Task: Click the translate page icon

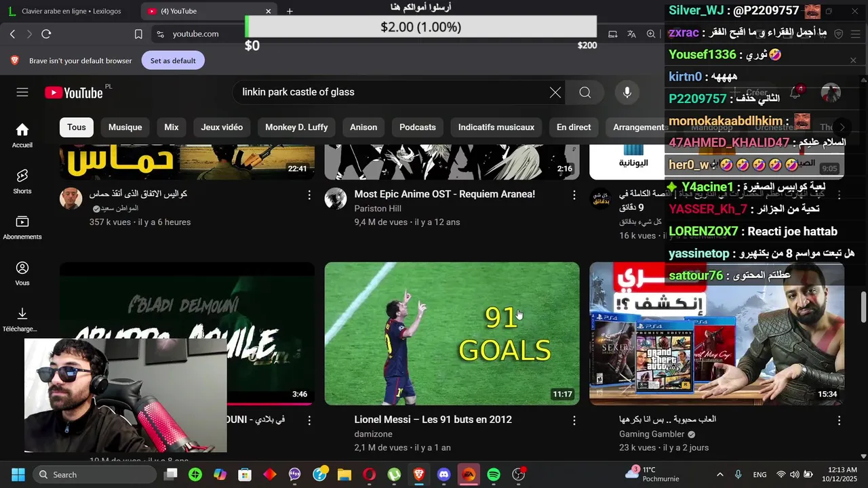Action: point(632,34)
